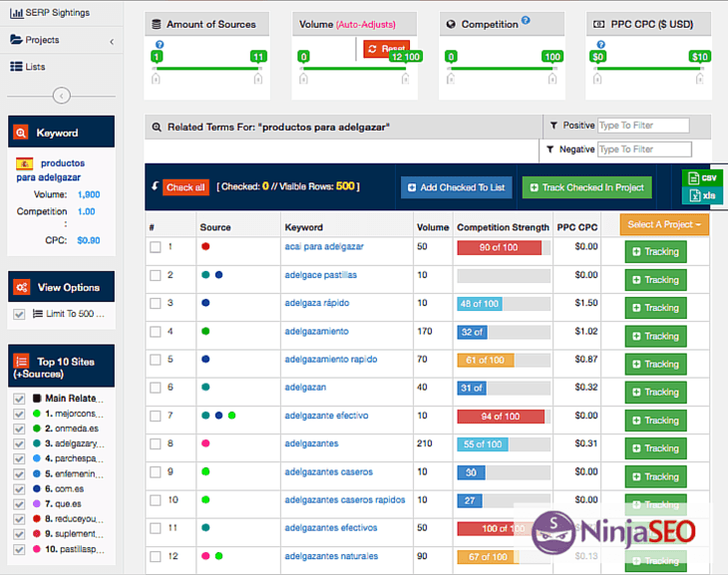Click the Competition globe icon
The height and width of the screenshot is (575, 728).
pyautogui.click(x=451, y=24)
